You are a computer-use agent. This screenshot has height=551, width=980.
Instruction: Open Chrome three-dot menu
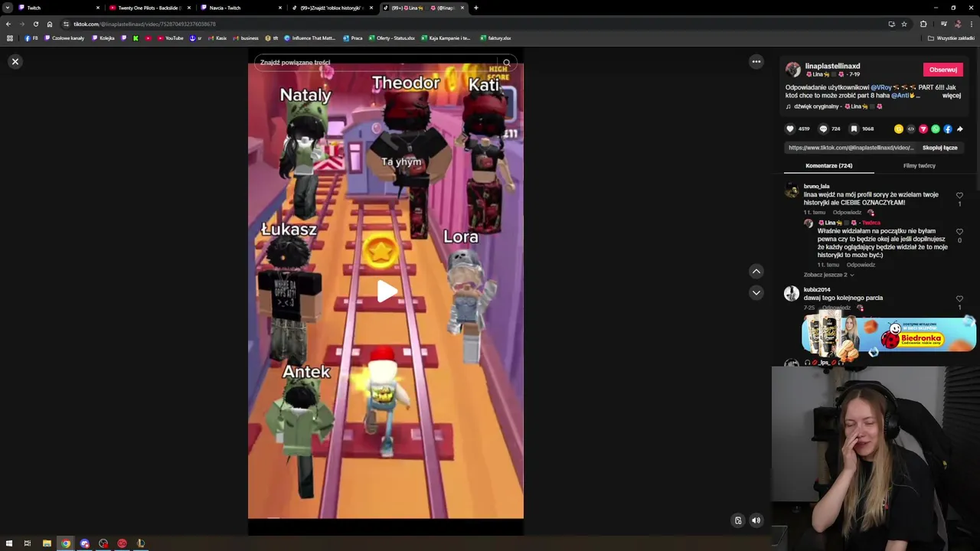pyautogui.click(x=971, y=24)
